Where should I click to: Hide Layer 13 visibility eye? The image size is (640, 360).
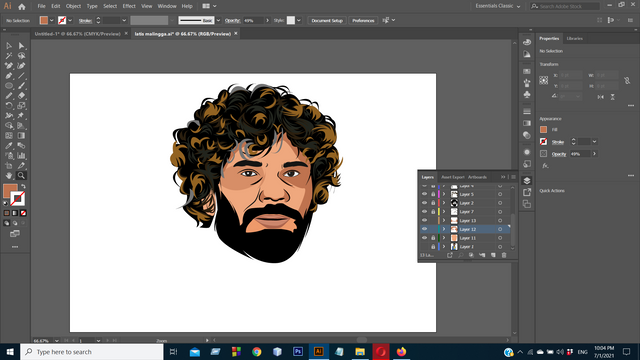(x=424, y=220)
